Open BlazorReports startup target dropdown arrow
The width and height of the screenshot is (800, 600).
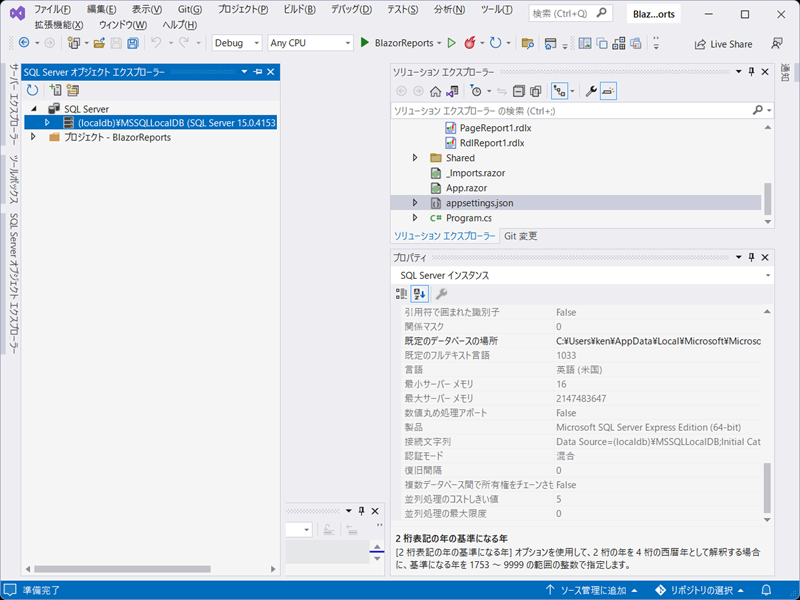point(439,43)
